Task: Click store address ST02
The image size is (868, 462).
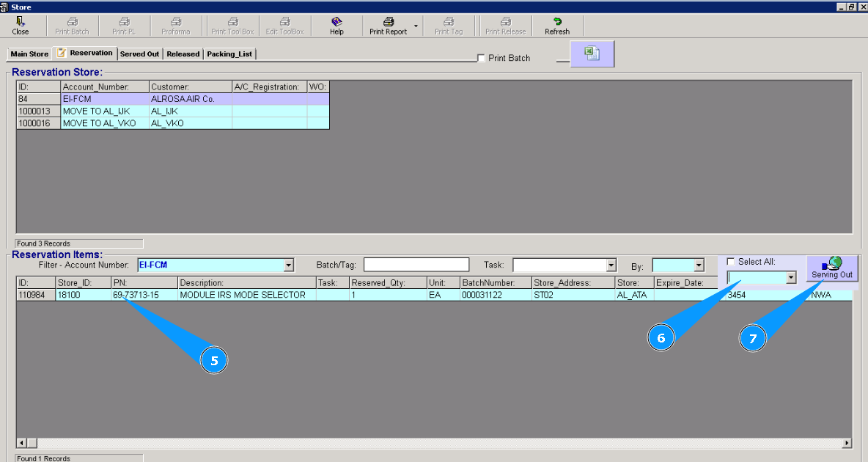Action: point(573,295)
